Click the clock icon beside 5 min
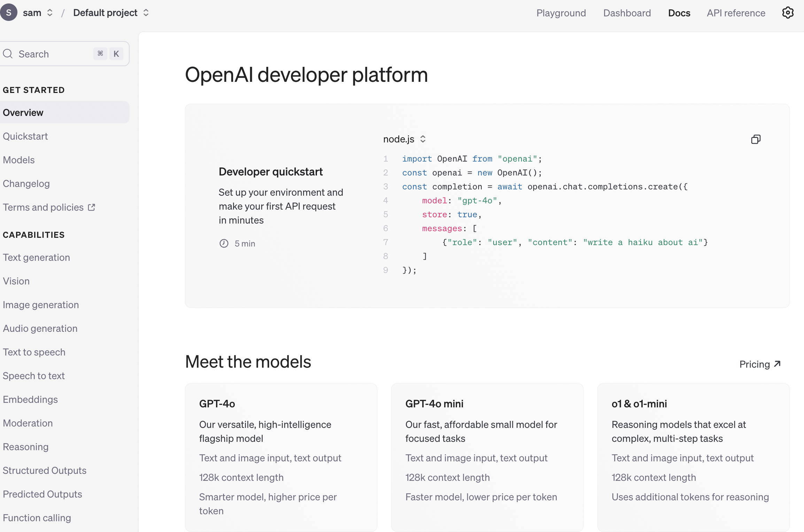This screenshot has height=532, width=804. (x=224, y=243)
